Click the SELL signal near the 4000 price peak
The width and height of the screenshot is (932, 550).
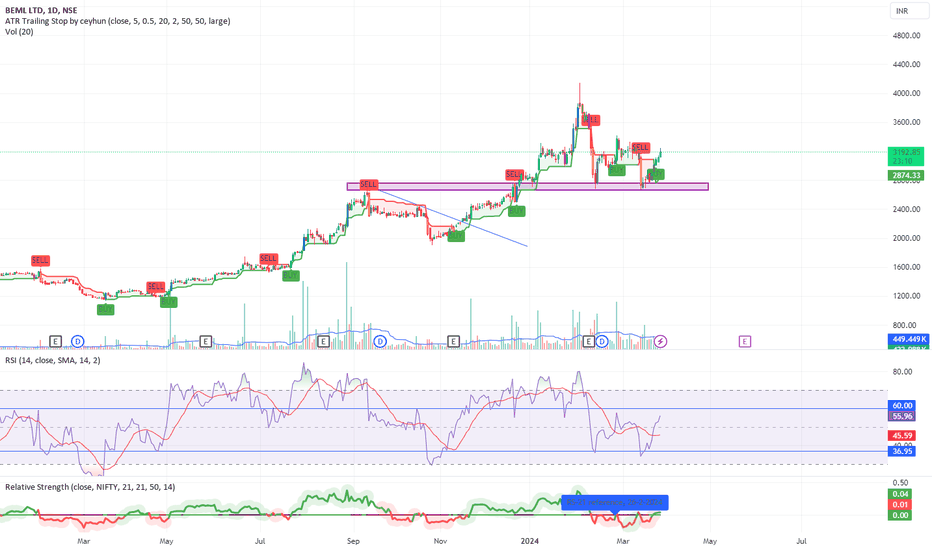click(590, 120)
